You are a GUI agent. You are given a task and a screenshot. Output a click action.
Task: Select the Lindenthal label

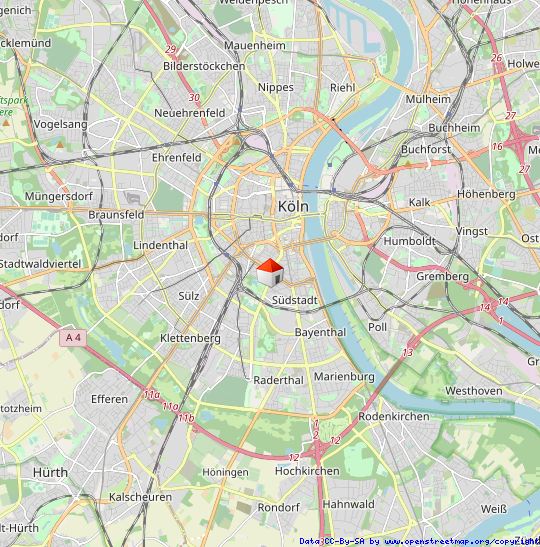tap(160, 245)
